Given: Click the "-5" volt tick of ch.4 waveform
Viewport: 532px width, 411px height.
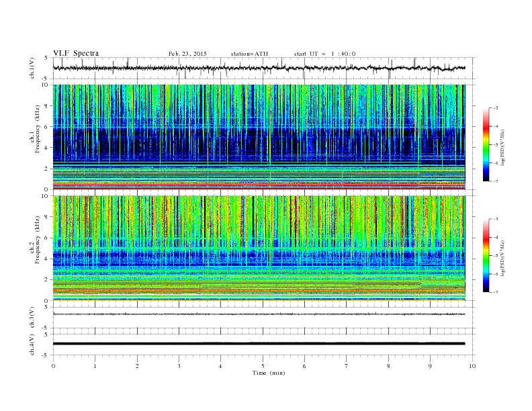Looking at the screenshot, I should point(46,355).
